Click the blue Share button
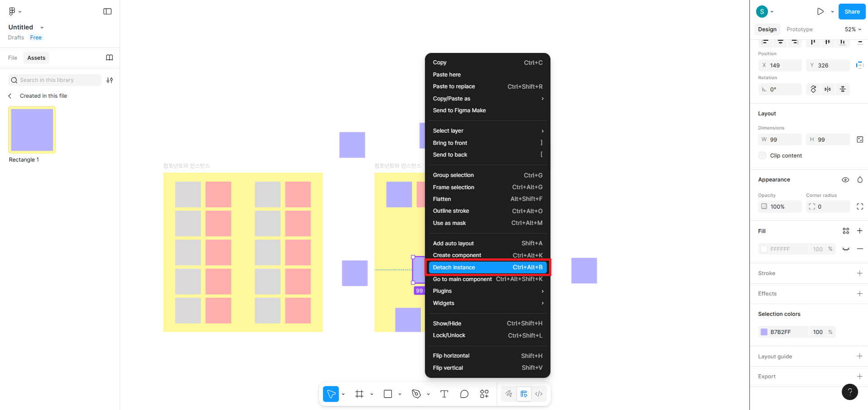Screen dimensions: 868x410 pos(852,12)
